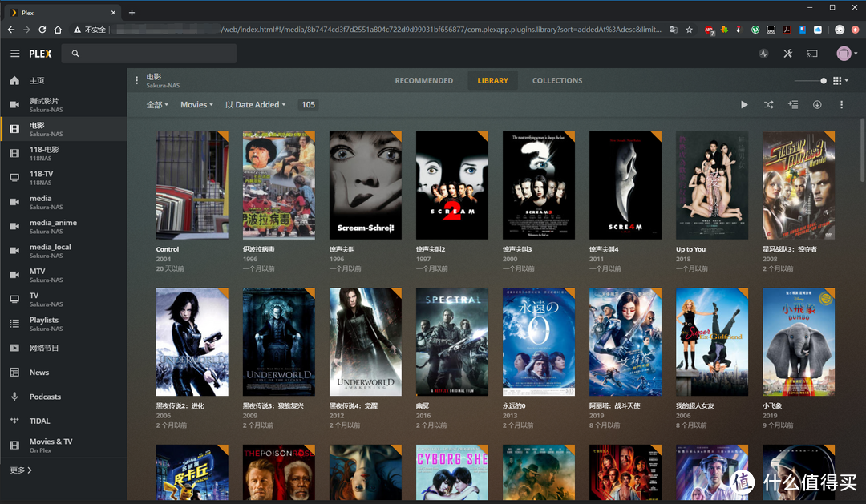The image size is (866, 504).
Task: Reload the page in browser
Action: pyautogui.click(x=42, y=30)
